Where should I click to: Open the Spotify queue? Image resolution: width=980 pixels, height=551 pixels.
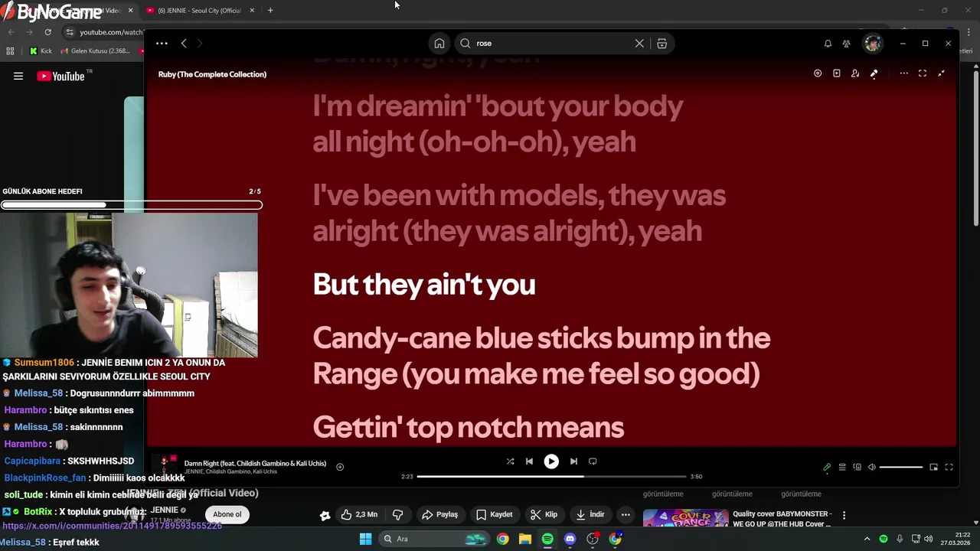[x=842, y=467]
